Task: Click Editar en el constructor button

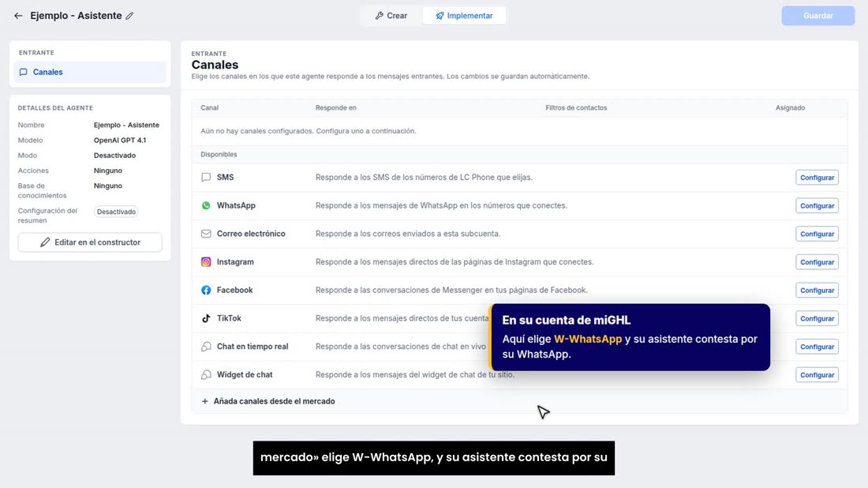Action: point(90,242)
